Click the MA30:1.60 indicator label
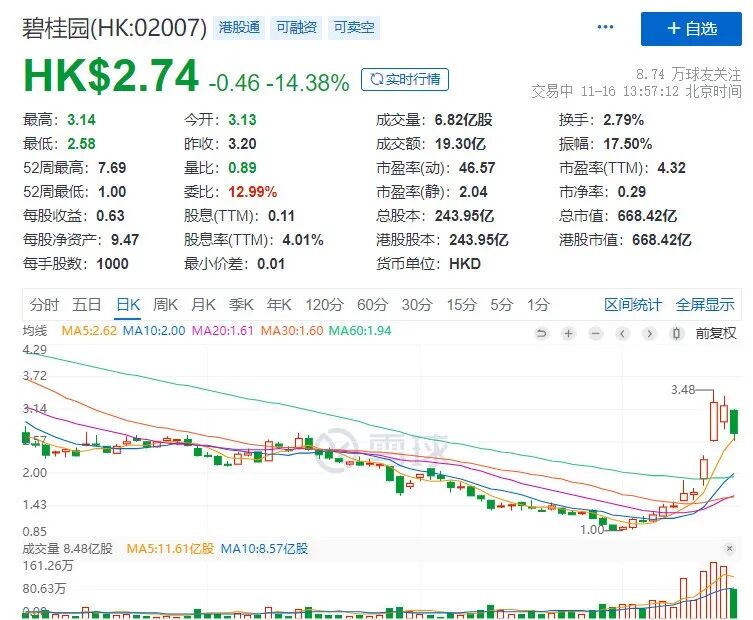This screenshot has width=753, height=620. [x=291, y=331]
